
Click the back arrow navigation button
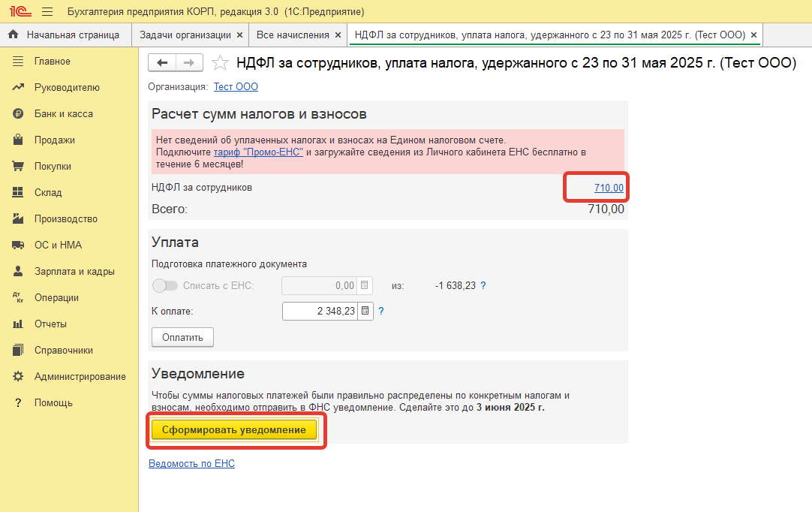click(162, 63)
